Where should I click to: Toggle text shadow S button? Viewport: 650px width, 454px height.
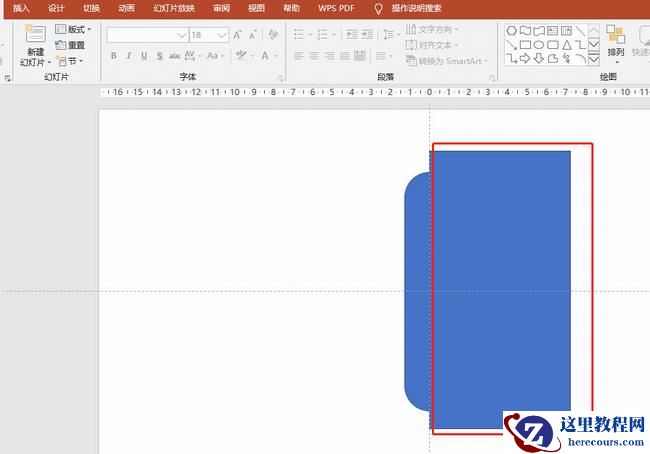click(160, 56)
